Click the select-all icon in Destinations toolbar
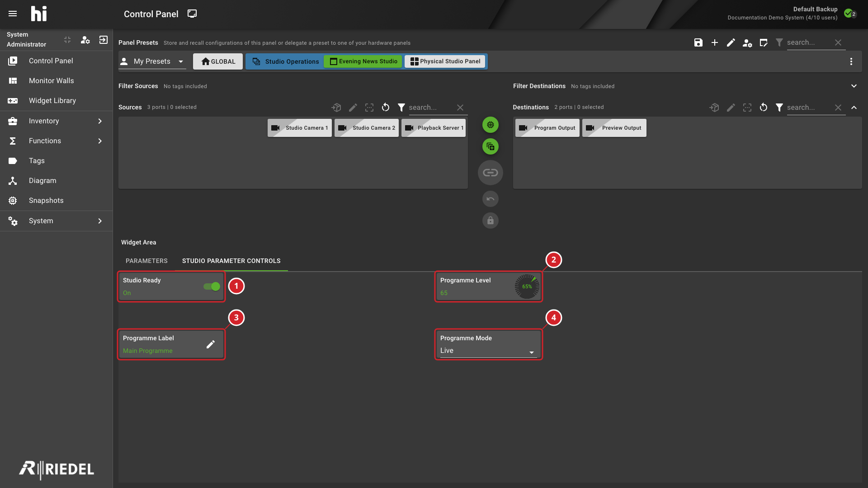The image size is (868, 488). pos(747,108)
